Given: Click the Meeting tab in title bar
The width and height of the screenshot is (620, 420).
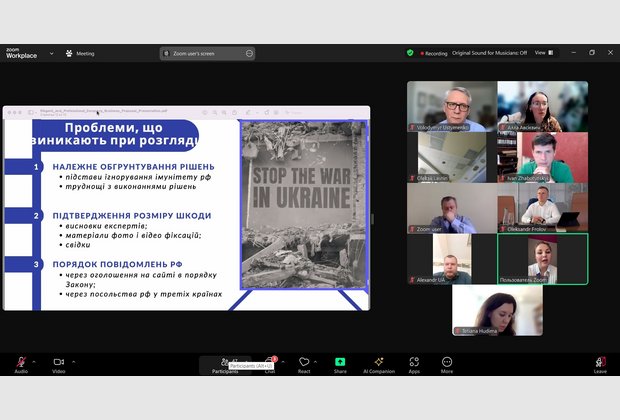Looking at the screenshot, I should pyautogui.click(x=80, y=53).
